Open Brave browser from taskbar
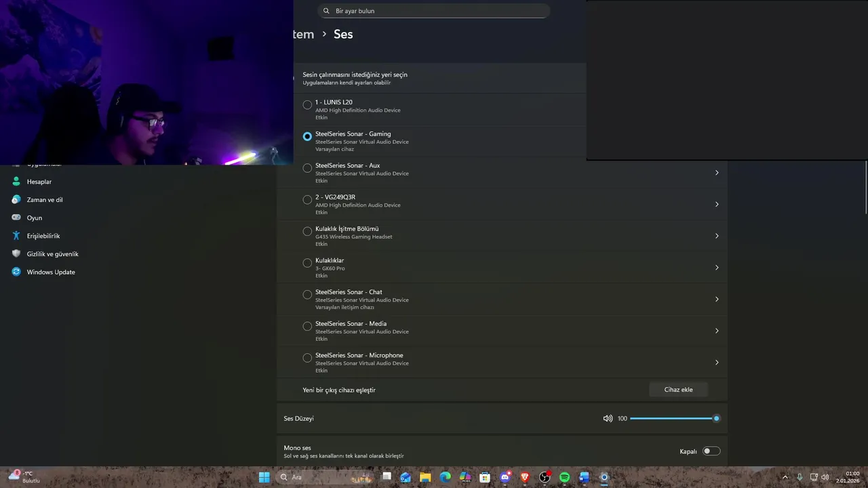This screenshot has width=868, height=488. (525, 477)
